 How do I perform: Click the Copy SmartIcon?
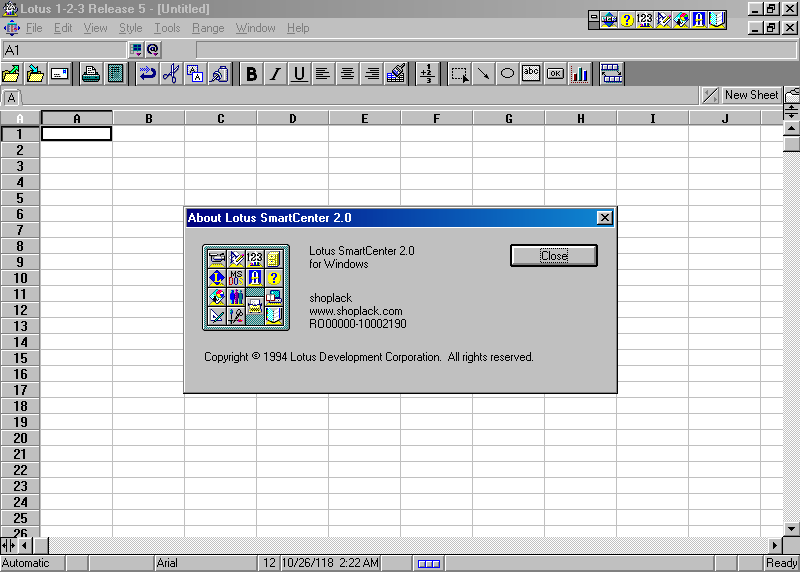(195, 74)
